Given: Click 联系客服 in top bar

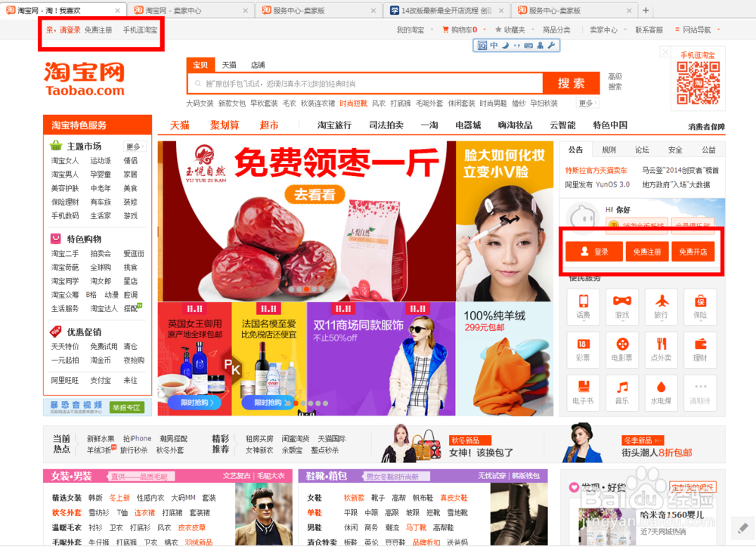Looking at the screenshot, I should (649, 30).
